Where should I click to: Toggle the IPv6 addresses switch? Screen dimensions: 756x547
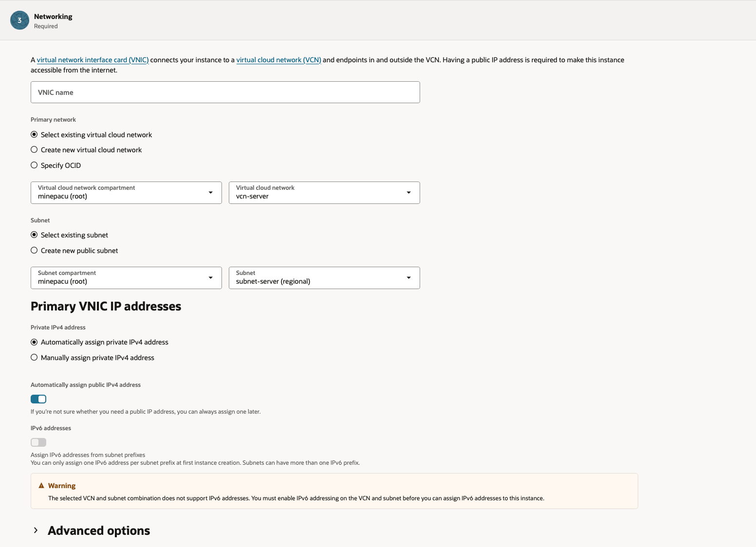coord(38,442)
